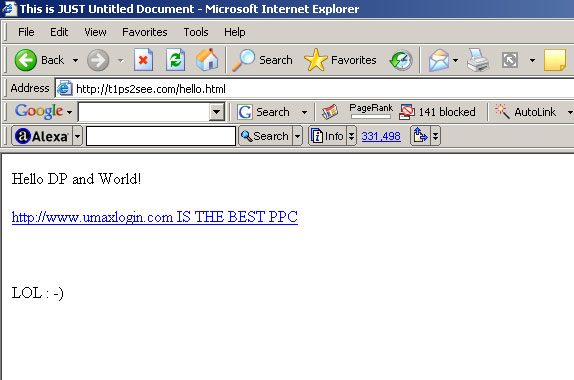Open the Tools menu
Viewport: 574px width, 380px height.
tap(196, 32)
